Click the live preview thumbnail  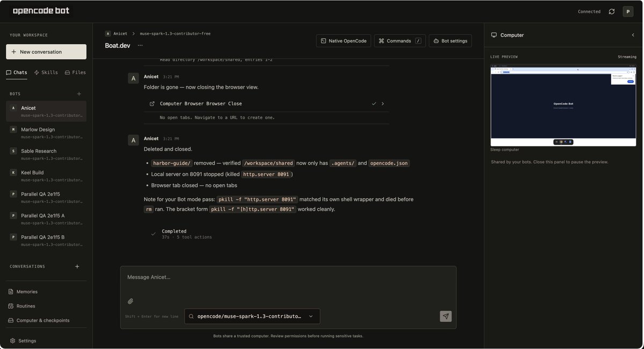(x=563, y=106)
